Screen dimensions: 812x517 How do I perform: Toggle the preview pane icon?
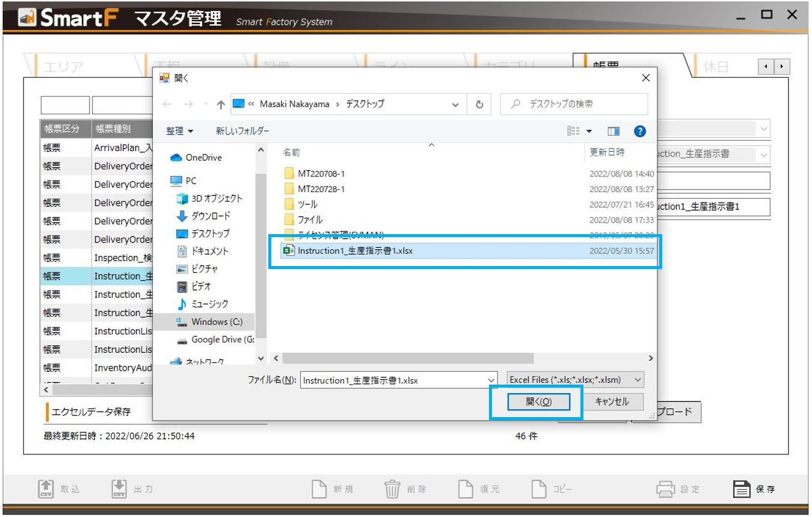coord(612,130)
